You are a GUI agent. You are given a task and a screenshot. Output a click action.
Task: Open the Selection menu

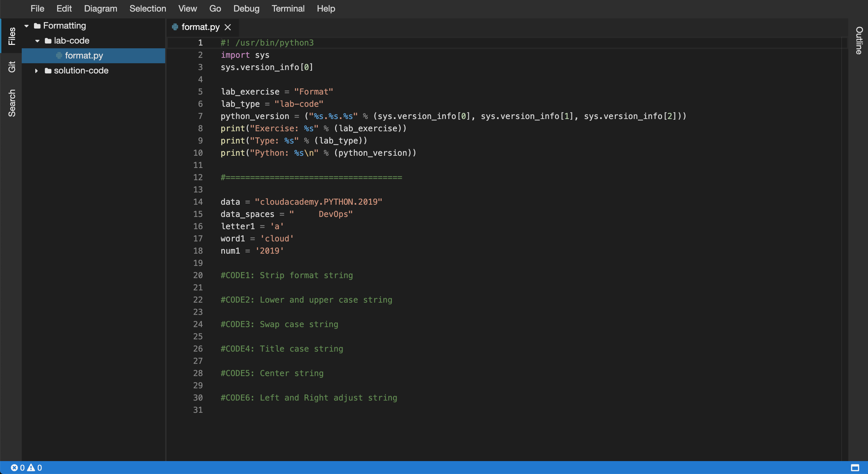tap(148, 9)
